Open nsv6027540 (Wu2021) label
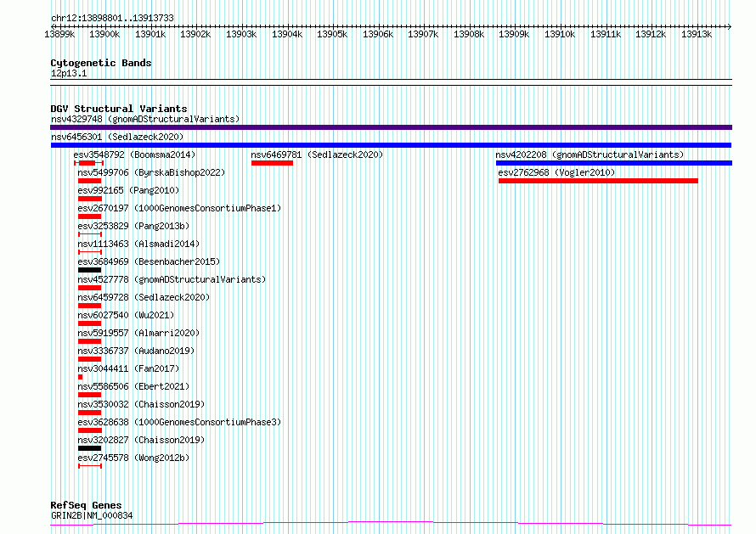The image size is (756, 534). [x=126, y=315]
